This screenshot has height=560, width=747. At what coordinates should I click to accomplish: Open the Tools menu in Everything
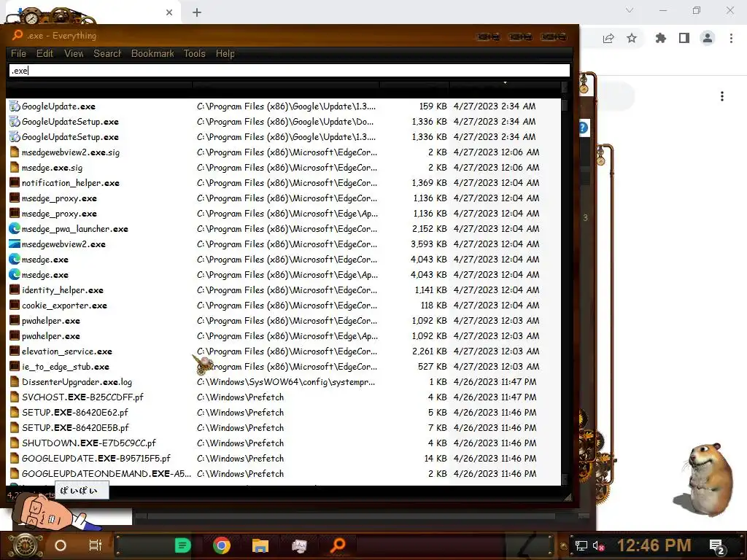(x=194, y=53)
